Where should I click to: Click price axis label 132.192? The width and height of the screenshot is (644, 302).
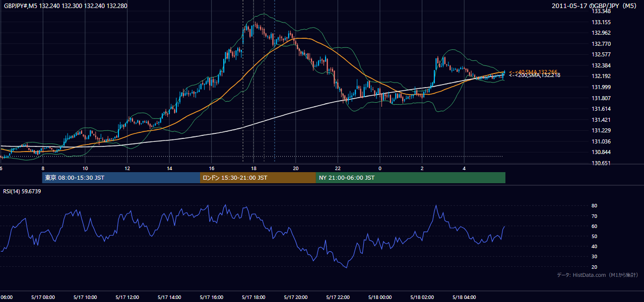click(601, 77)
